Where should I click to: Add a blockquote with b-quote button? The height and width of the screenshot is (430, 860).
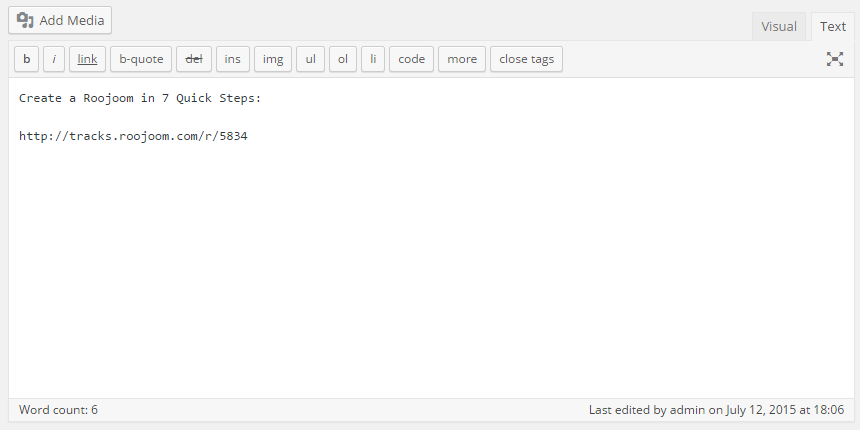tap(141, 59)
